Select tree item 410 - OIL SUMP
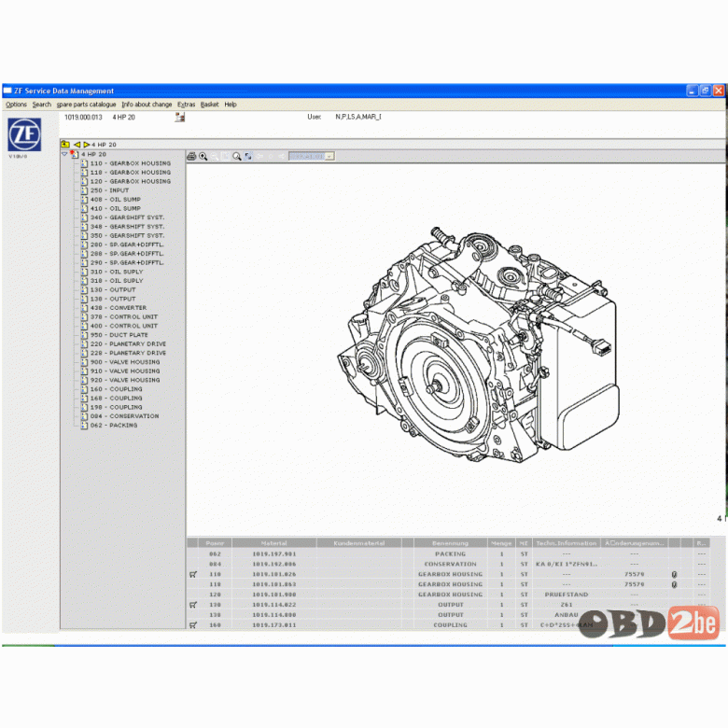728x728 pixels. click(x=115, y=208)
